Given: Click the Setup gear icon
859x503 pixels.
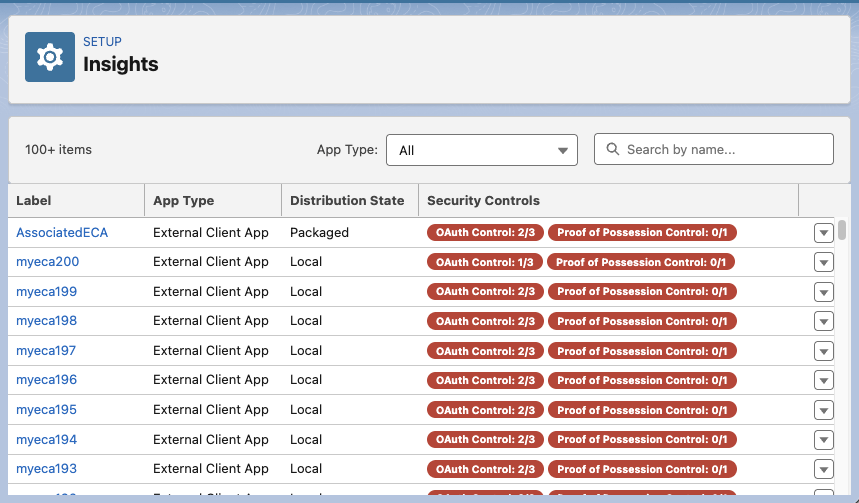Looking at the screenshot, I should point(50,57).
